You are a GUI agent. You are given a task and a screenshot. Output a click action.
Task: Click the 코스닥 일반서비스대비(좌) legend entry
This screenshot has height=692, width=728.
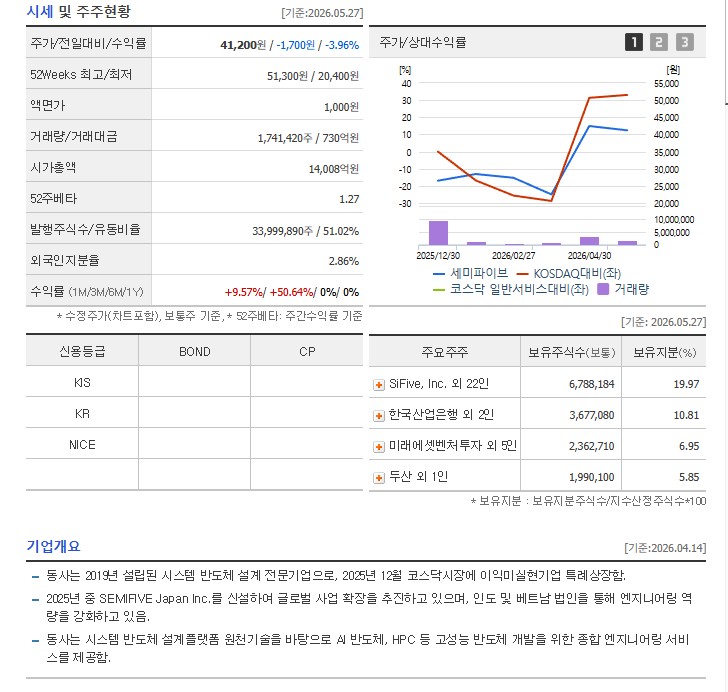pyautogui.click(x=511, y=290)
